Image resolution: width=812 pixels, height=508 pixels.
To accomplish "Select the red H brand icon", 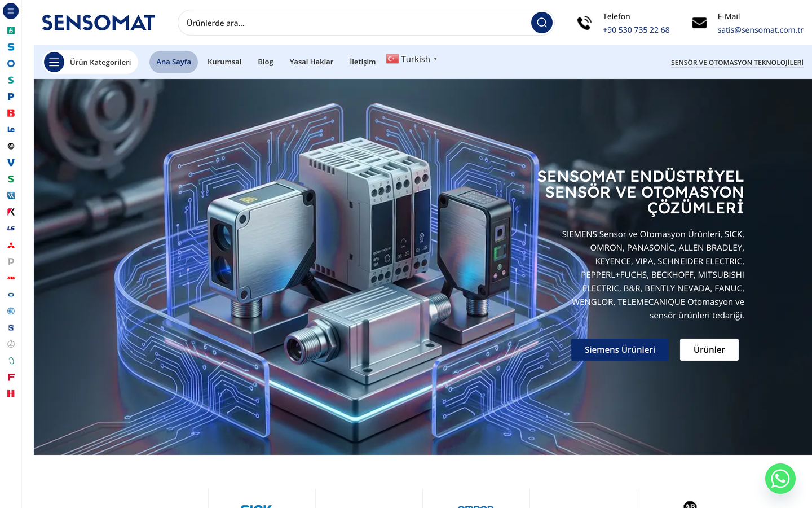I will click(11, 393).
